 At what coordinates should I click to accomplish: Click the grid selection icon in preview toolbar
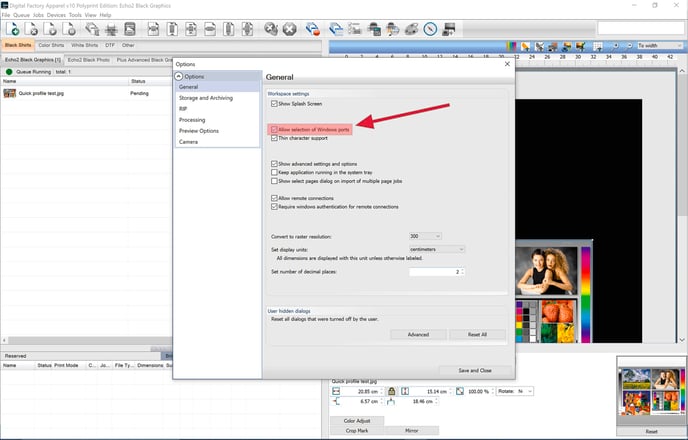coord(597,46)
